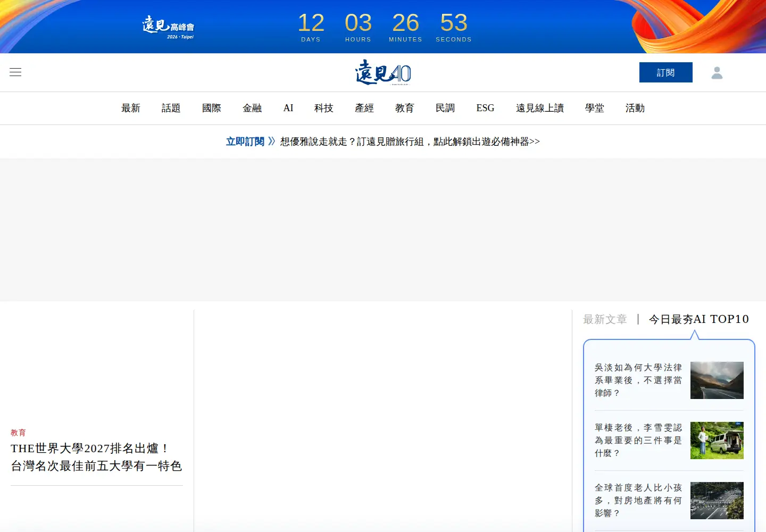Switch to the 最新文章 tab

605,319
